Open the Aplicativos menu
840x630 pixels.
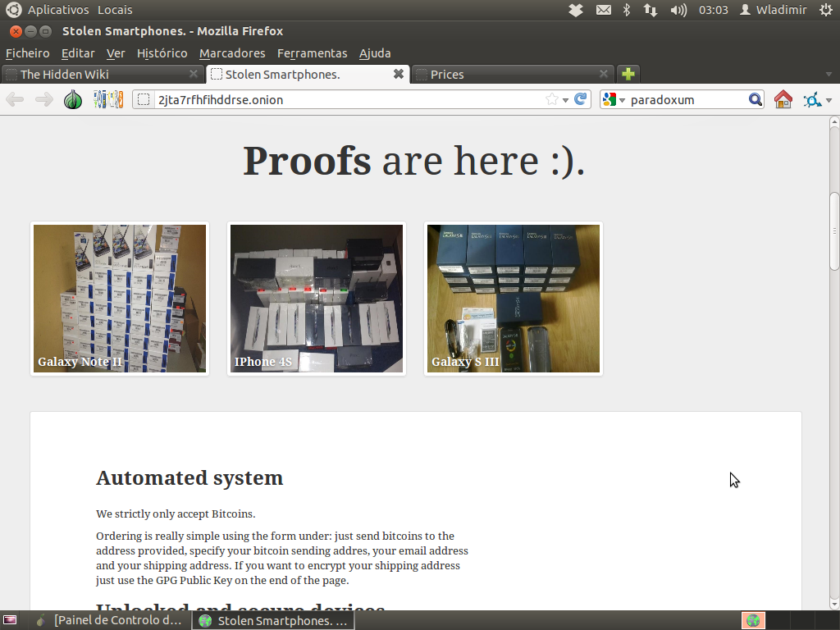58,10
